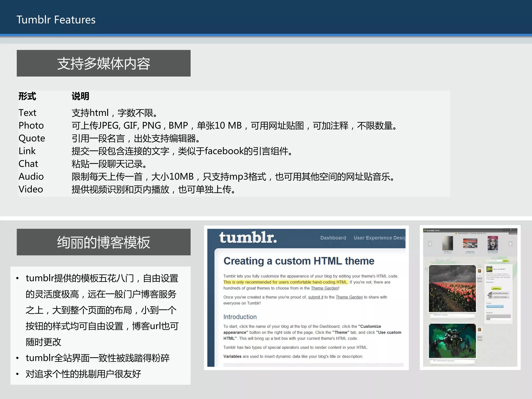Viewport: 532px width, 399px height.
Task: Click the 'Video' row label
Action: click(x=31, y=189)
